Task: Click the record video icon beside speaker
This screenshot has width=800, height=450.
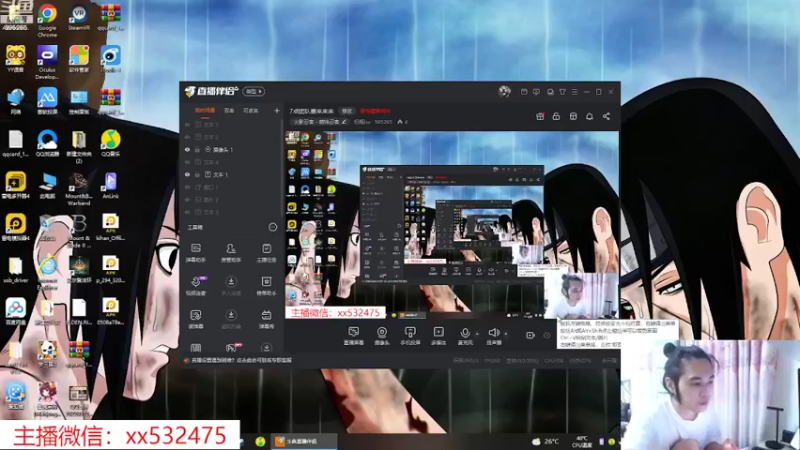Action: [530, 335]
